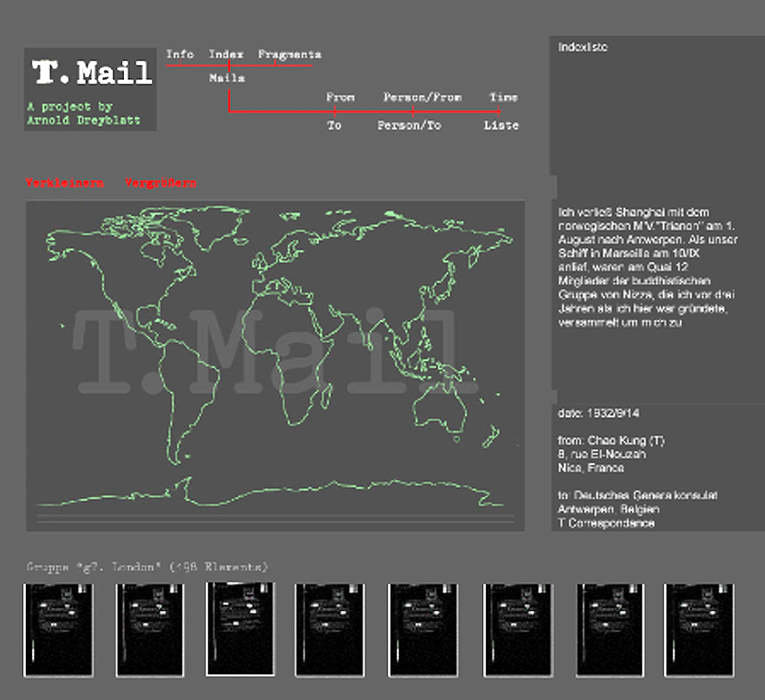Select the Time view option

coord(503,97)
